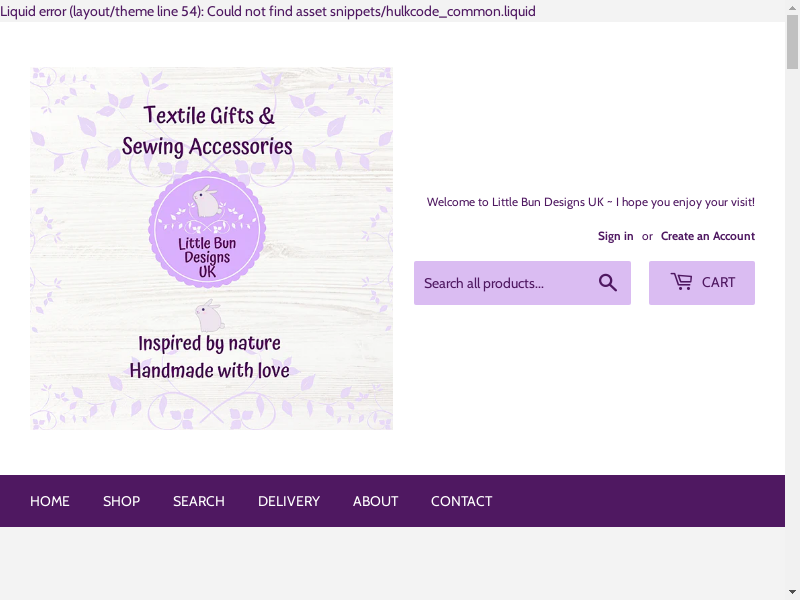Click the round Little Bun Designs UK badge

click(207, 230)
